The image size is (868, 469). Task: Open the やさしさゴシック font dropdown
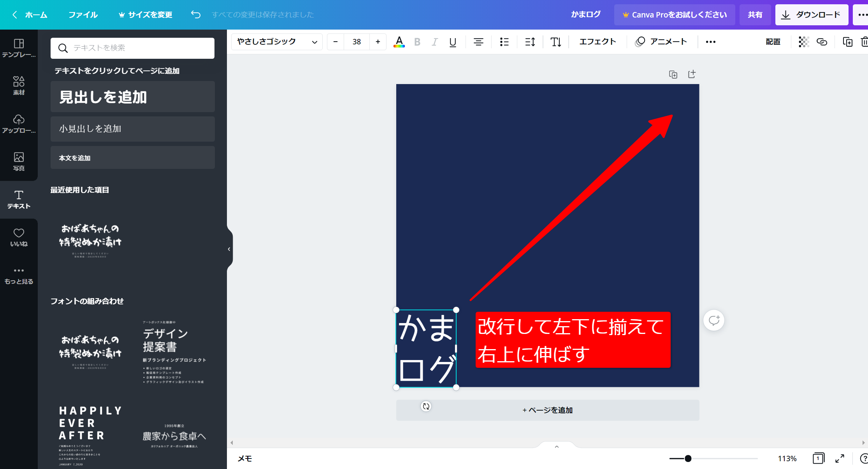pos(277,42)
